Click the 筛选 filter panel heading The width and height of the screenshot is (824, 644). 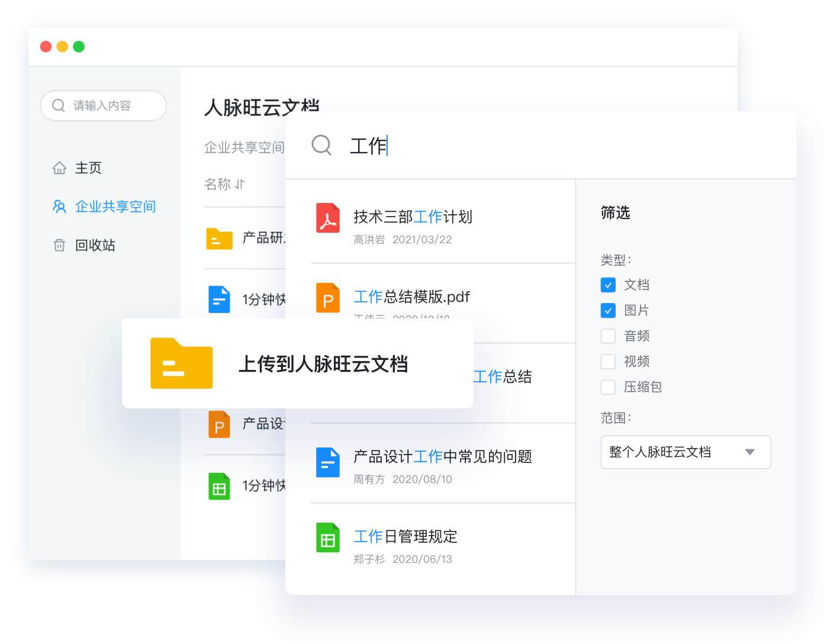pos(616,212)
